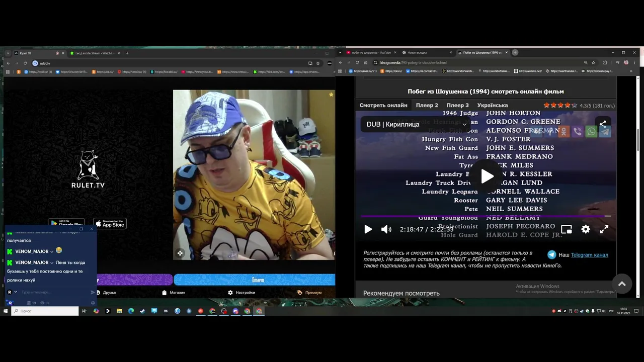Select the Смотреть онлайн tab
The height and width of the screenshot is (362, 644).
[383, 105]
